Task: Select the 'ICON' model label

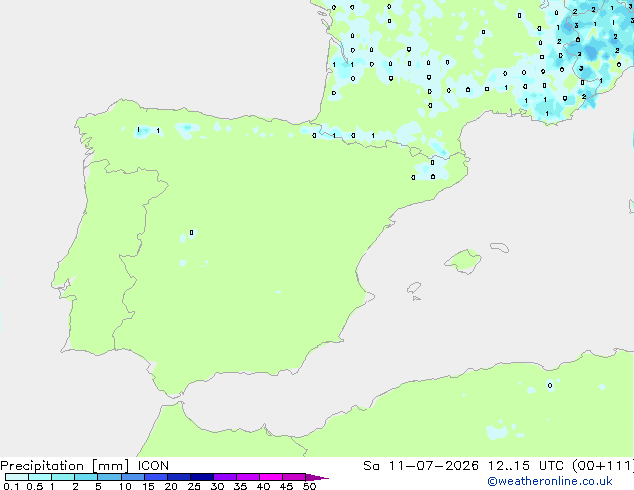Action: [153, 466]
